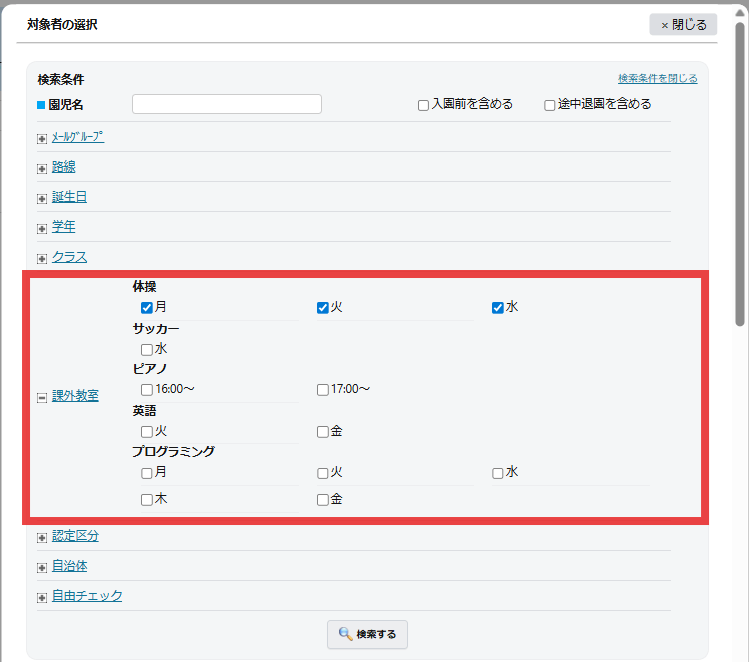
Task: Expand the 誕生日 section plus icon
Action: tap(42, 199)
